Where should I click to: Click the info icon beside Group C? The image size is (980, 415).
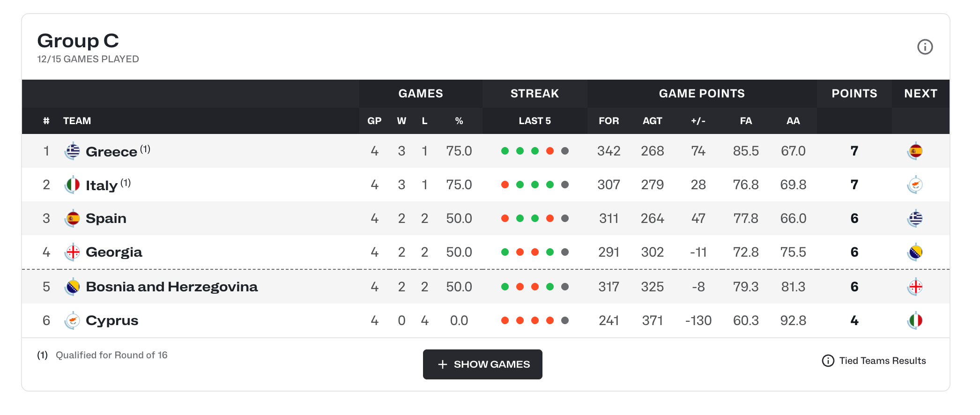pos(925,47)
